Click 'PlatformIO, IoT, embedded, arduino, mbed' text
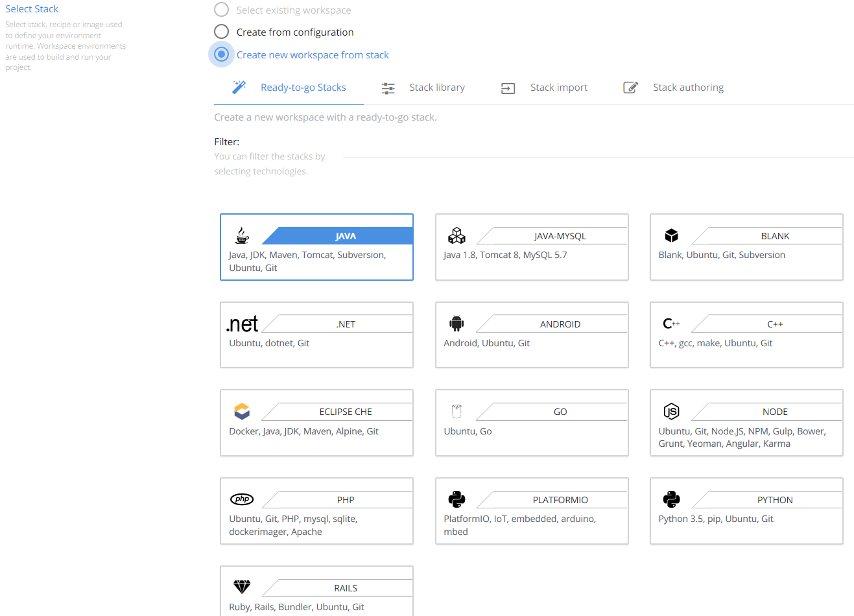Viewport: 854px width, 616px height. 519,525
